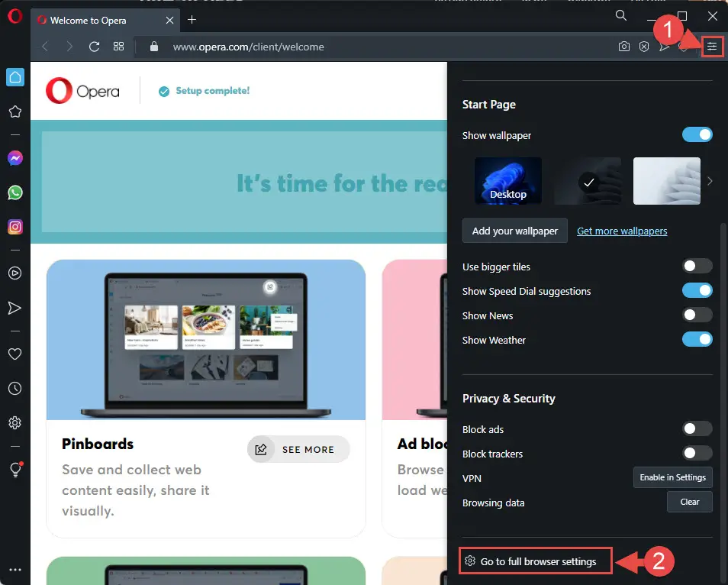Viewport: 728px width, 585px height.
Task: Turn off Show Weather
Action: tap(697, 339)
